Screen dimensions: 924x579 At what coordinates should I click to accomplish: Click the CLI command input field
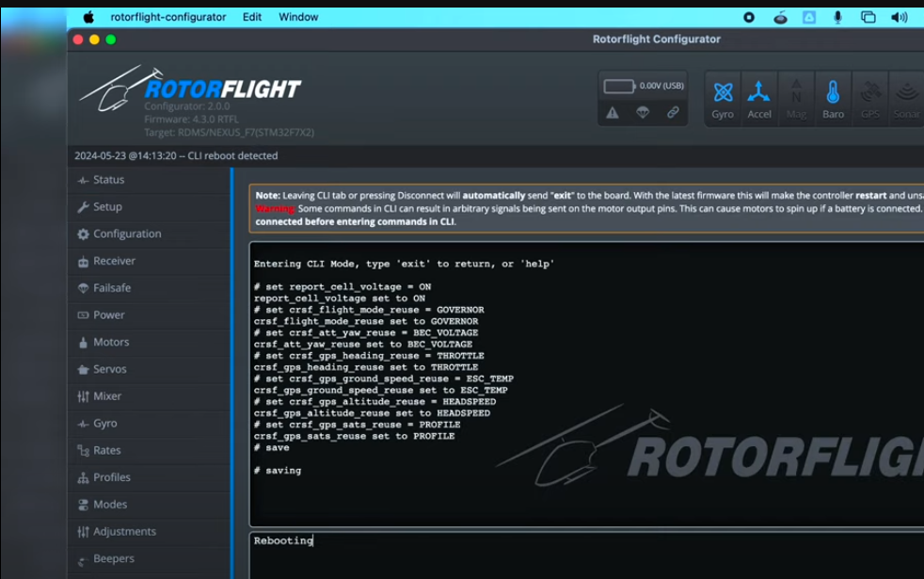tap(587, 555)
